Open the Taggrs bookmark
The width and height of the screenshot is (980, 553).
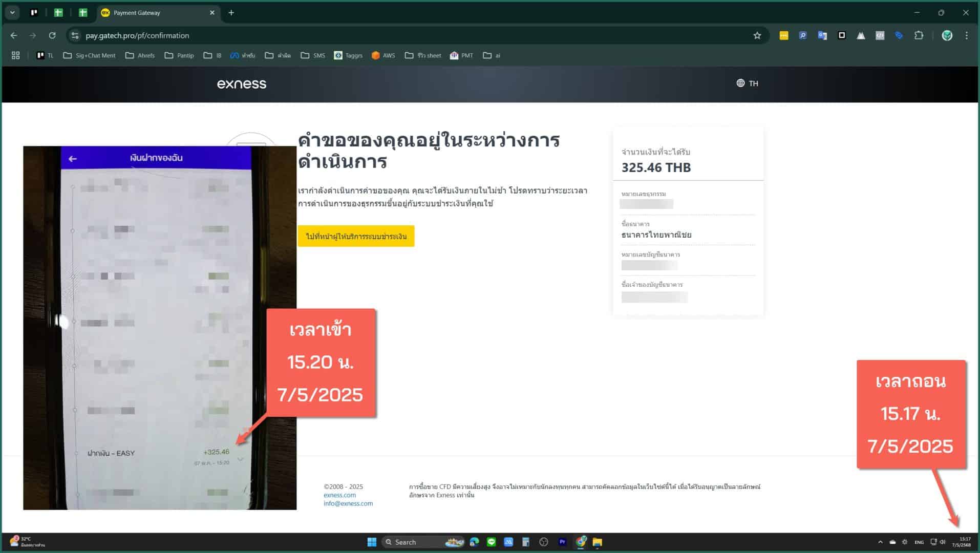348,55
